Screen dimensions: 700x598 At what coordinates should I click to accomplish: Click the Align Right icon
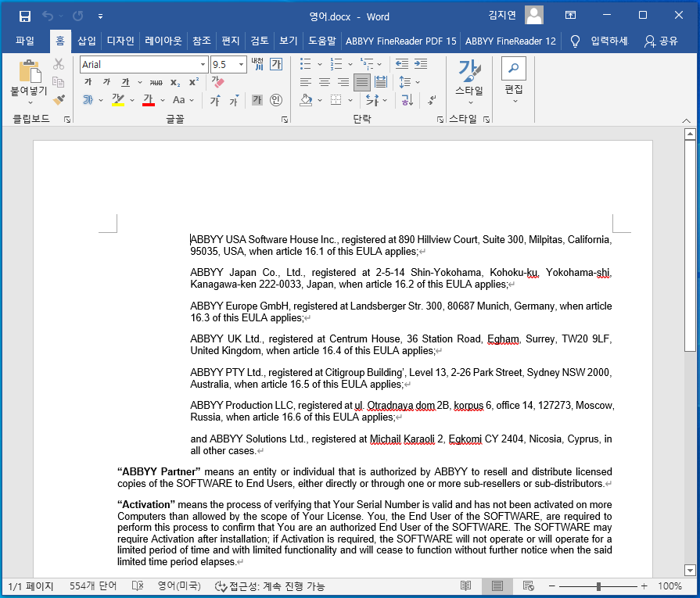[343, 82]
